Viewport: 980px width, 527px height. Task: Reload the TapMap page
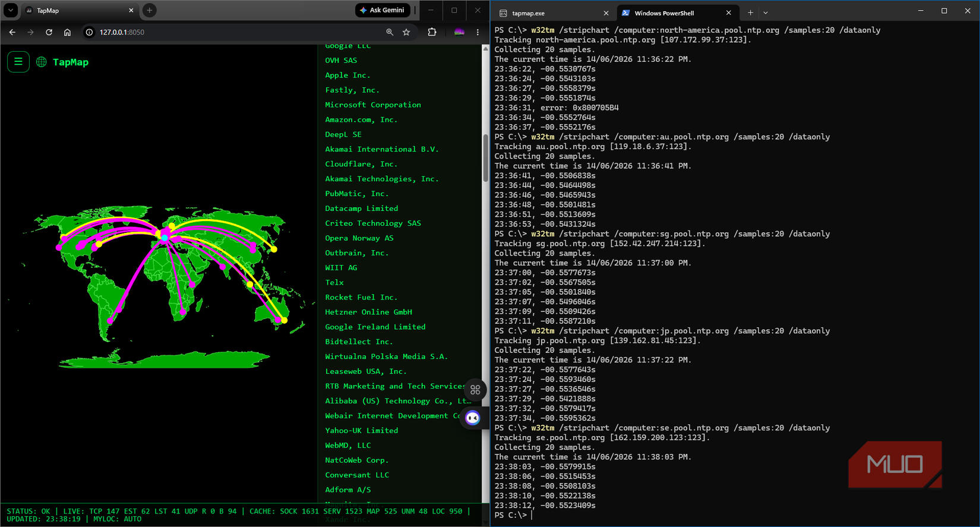tap(49, 32)
